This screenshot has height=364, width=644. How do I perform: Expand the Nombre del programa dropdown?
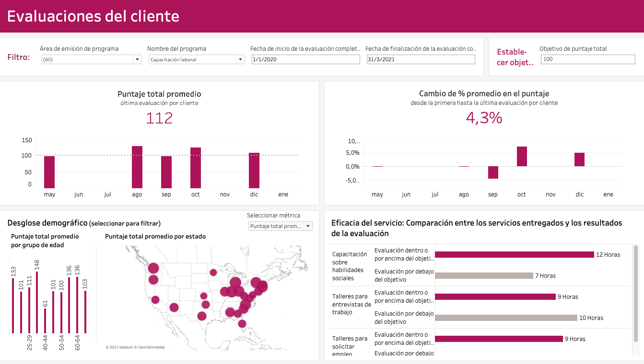click(197, 59)
